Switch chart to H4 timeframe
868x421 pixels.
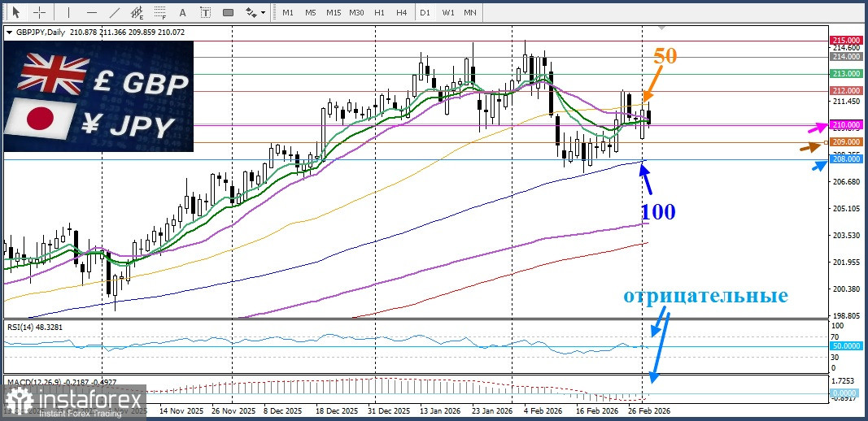402,12
